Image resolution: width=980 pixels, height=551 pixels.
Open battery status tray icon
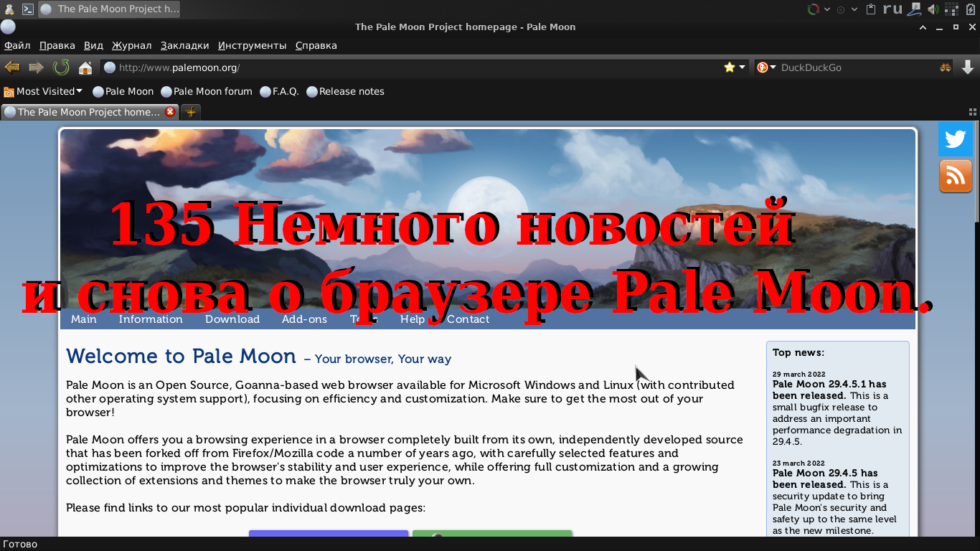point(971,9)
